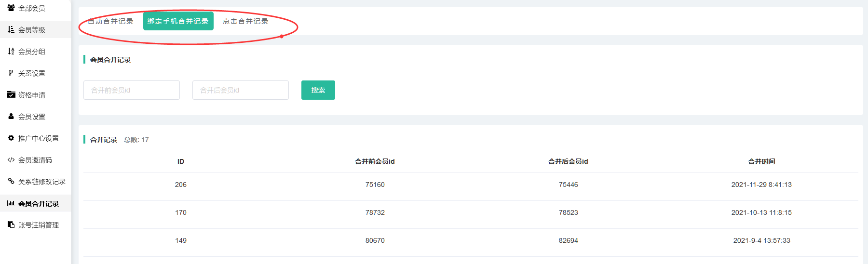The image size is (868, 264).
Task: Click the 账号注销管理 copy icon
Action: pos(11,224)
